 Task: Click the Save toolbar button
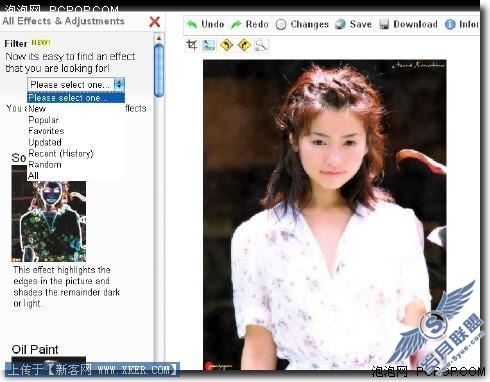(x=353, y=24)
